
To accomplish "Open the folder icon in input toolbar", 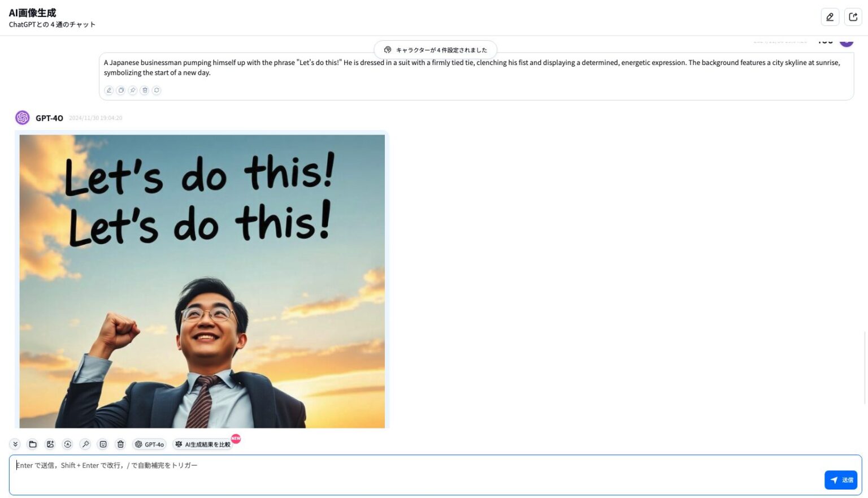I will click(33, 444).
